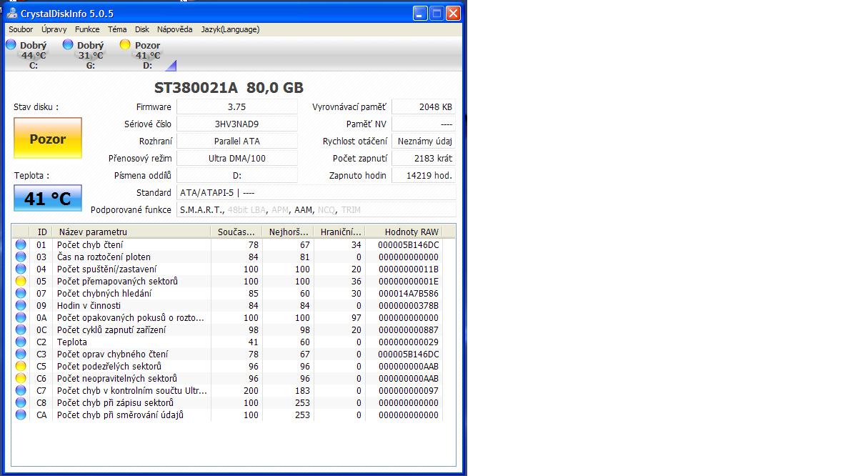Click the serial number field 3HV3NAD9

tap(236, 124)
